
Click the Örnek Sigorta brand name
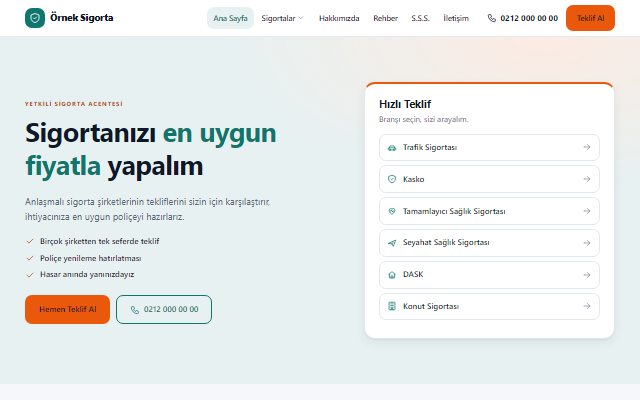pyautogui.click(x=82, y=18)
